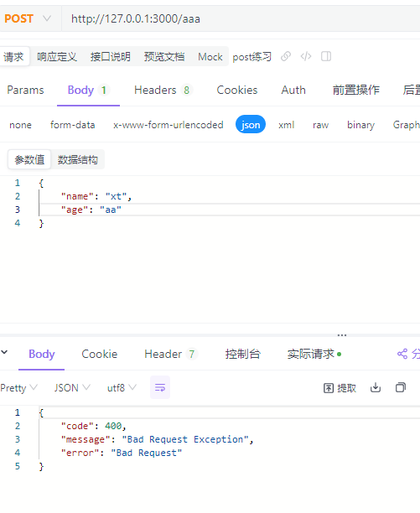
Task: Select the form-data body type
Action: click(73, 125)
